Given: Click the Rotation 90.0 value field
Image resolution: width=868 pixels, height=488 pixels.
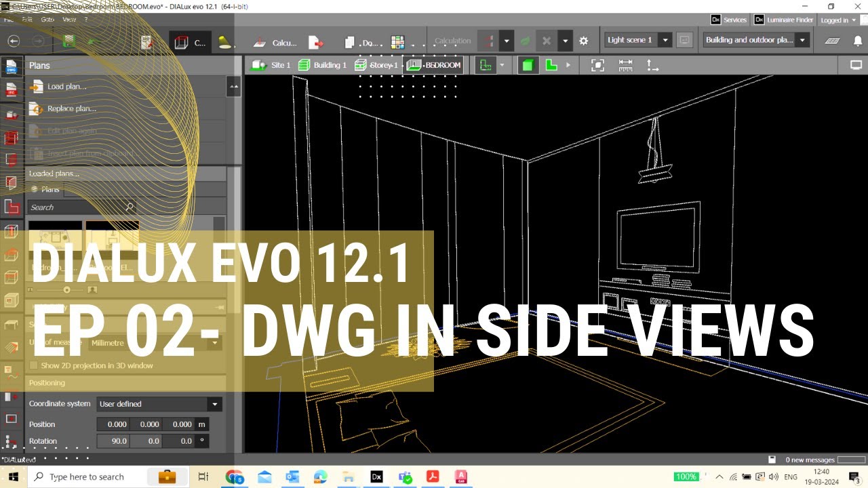Looking at the screenshot, I should click(x=113, y=441).
